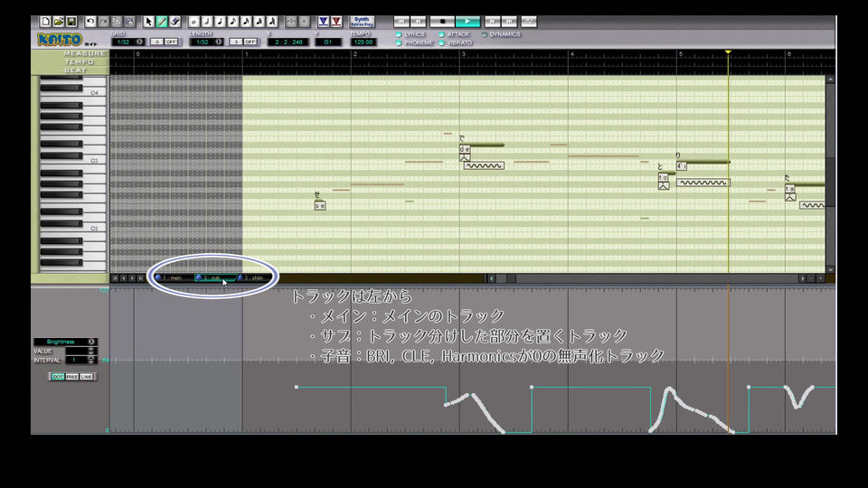This screenshot has width=868, height=488.
Task: Select the 's e' note phoneme box
Action: tap(320, 206)
